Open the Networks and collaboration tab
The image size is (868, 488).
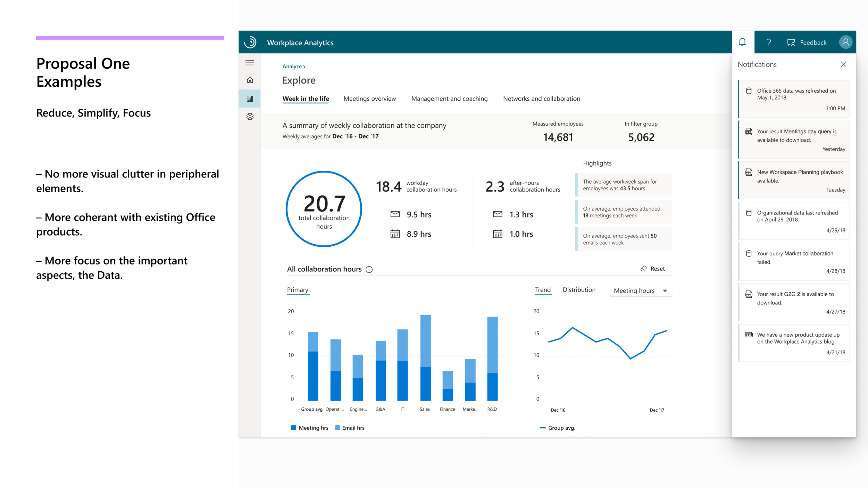541,99
